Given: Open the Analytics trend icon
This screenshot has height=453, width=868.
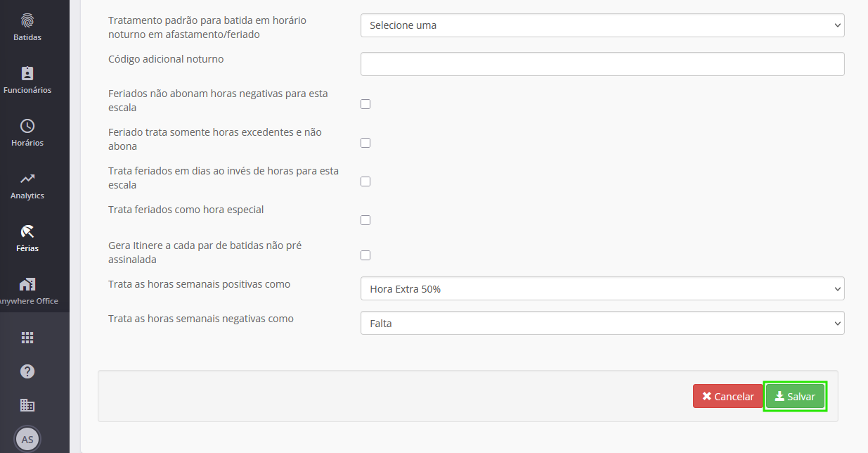Looking at the screenshot, I should [x=27, y=179].
